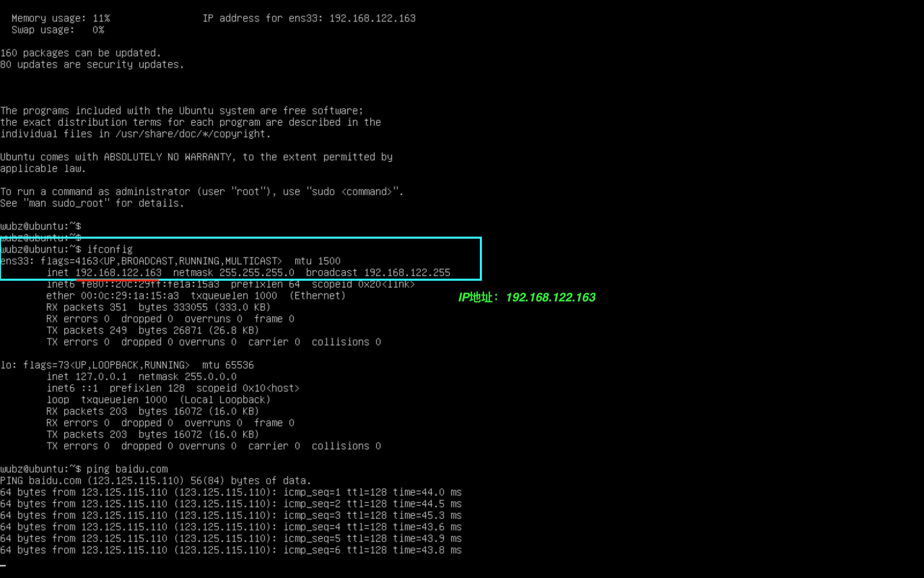Click the "Swap usage: 0%" line
The height and width of the screenshot is (578, 924).
pos(58,30)
